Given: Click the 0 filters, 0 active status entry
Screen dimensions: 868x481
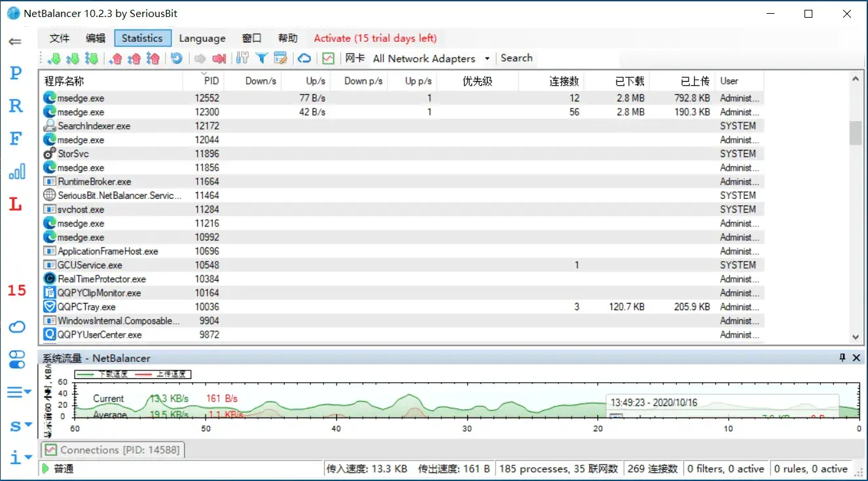Looking at the screenshot, I should (725, 469).
